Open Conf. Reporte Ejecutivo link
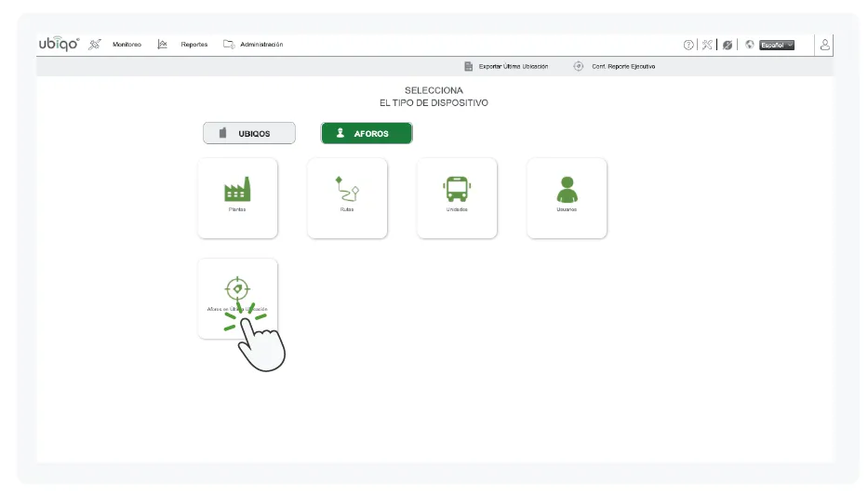This screenshot has width=868, height=495. coord(623,66)
